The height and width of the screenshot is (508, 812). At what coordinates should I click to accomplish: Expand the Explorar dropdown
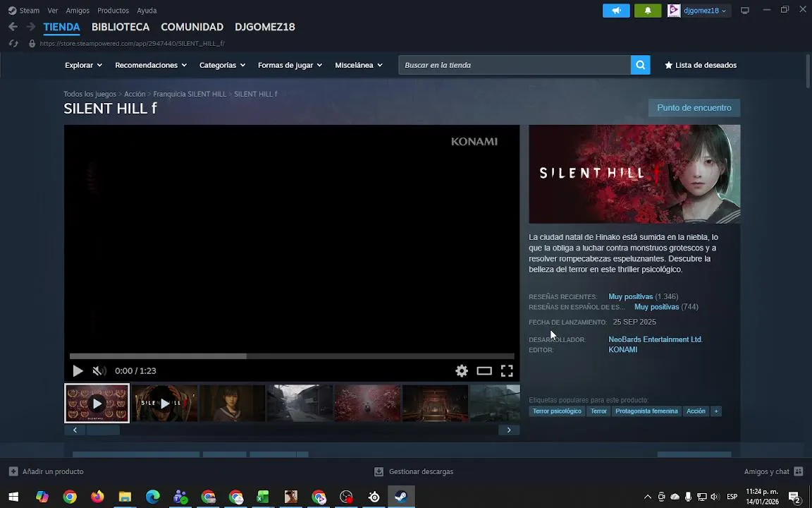point(83,65)
